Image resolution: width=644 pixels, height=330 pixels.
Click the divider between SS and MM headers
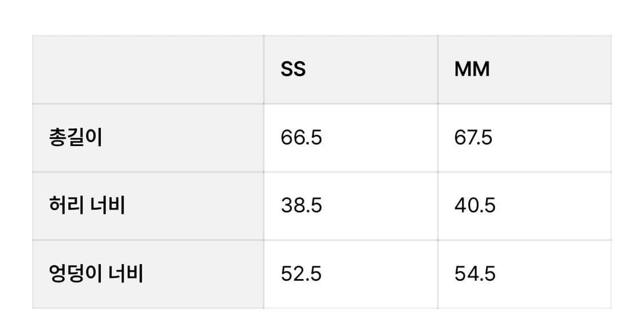(x=438, y=69)
